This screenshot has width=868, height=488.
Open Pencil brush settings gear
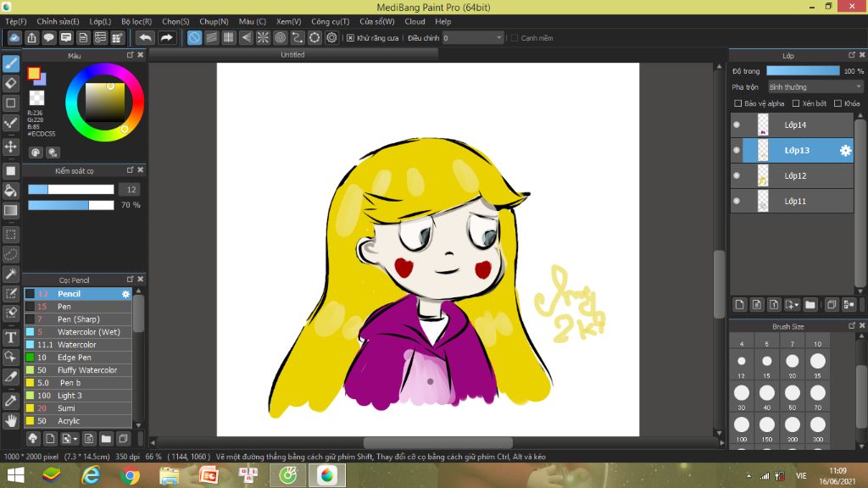point(125,294)
